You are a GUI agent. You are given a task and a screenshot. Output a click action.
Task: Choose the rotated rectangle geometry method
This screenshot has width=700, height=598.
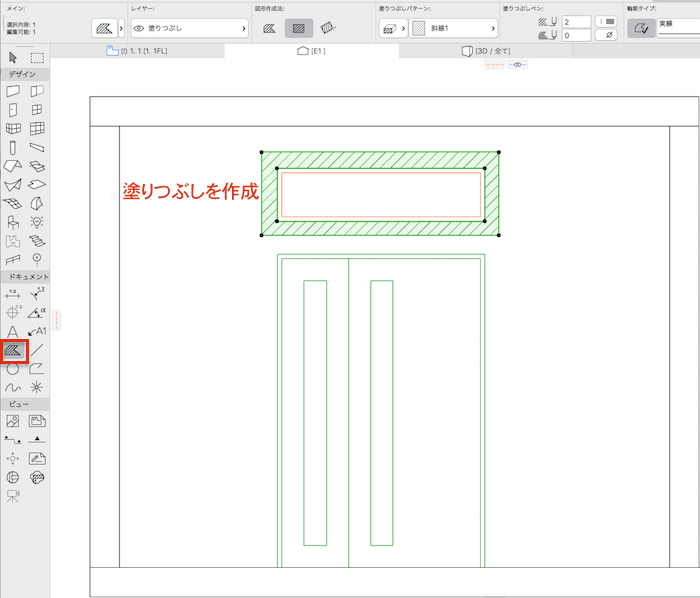[327, 29]
